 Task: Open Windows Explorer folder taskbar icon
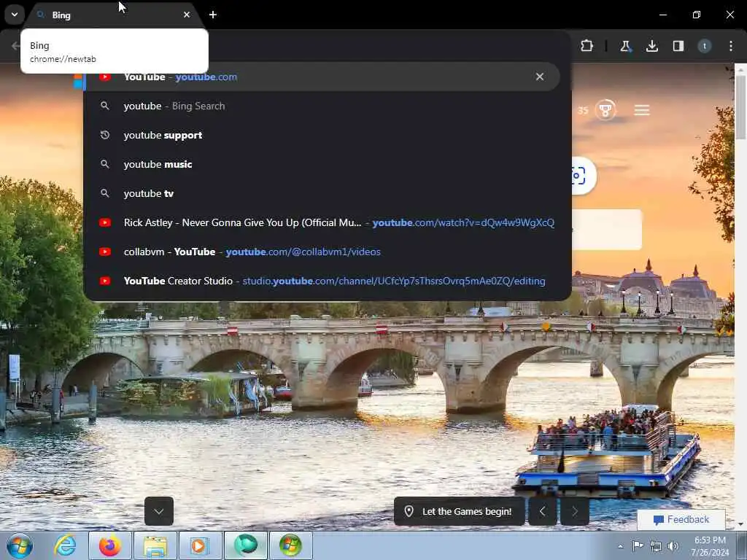[155, 545]
